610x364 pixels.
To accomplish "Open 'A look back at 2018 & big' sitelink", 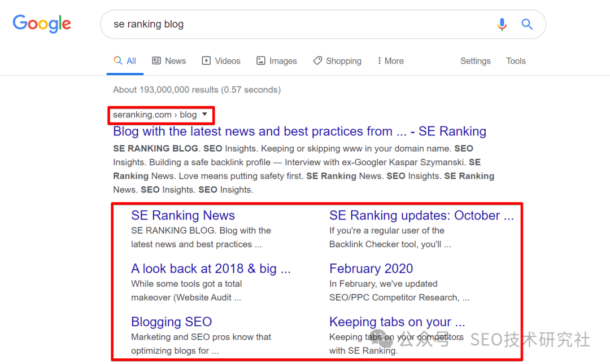I will [211, 269].
